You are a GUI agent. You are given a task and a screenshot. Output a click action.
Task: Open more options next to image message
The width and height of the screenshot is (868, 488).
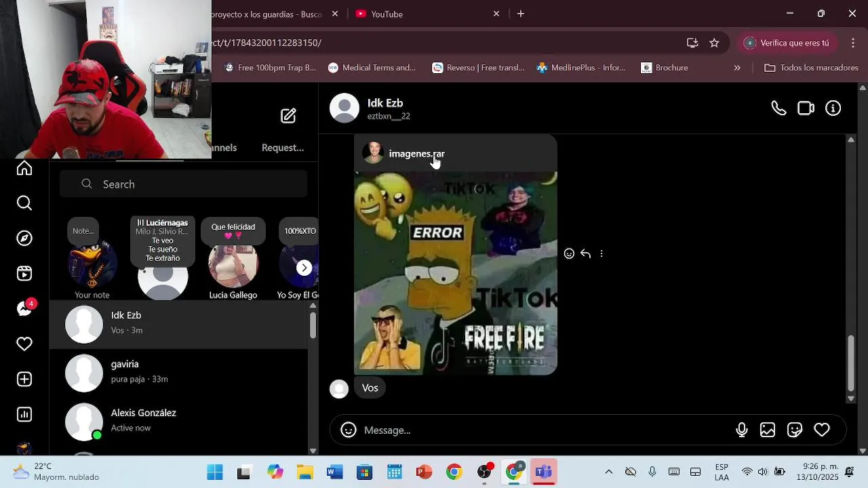coord(601,253)
